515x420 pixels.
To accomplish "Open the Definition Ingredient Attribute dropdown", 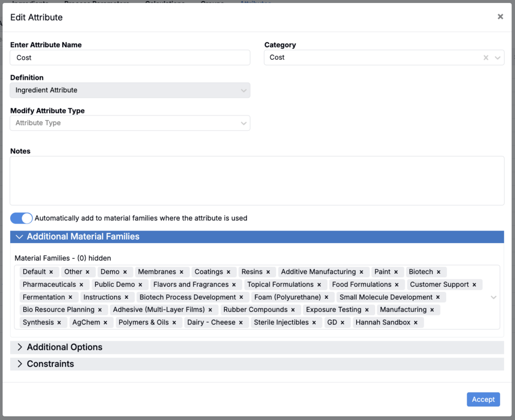I will 130,90.
